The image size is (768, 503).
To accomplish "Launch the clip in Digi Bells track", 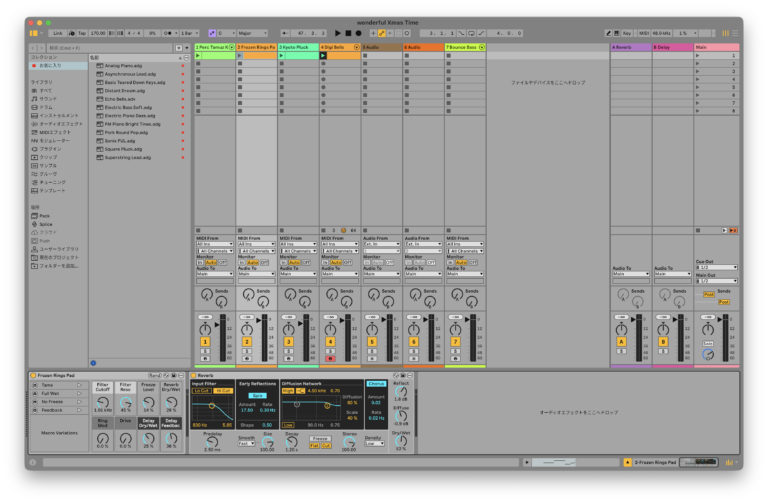I will tap(323, 56).
